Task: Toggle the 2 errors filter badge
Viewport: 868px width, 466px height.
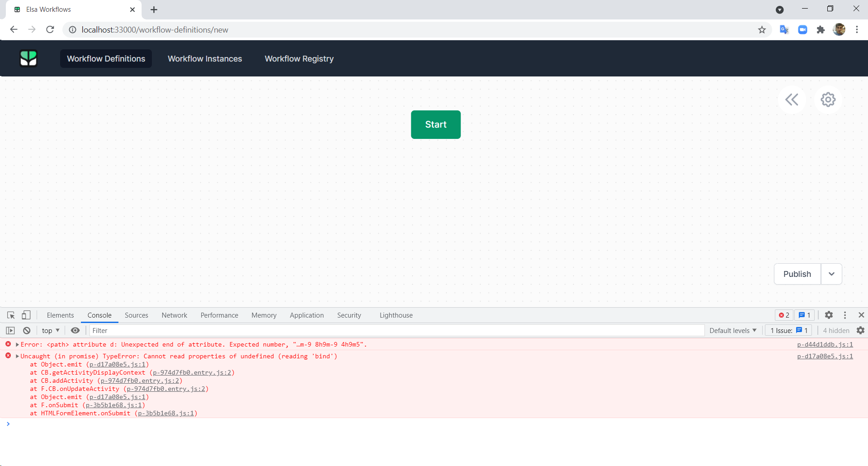Action: (784, 315)
